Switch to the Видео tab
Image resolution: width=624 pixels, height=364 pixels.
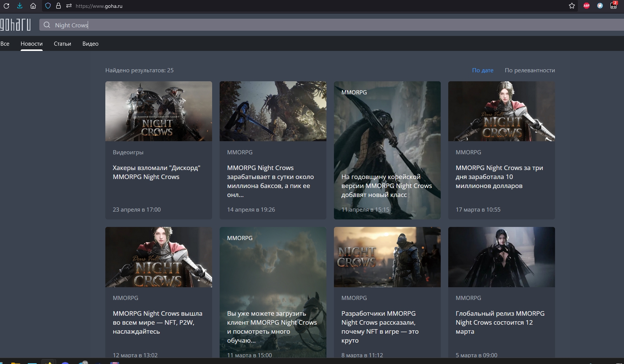(x=90, y=44)
